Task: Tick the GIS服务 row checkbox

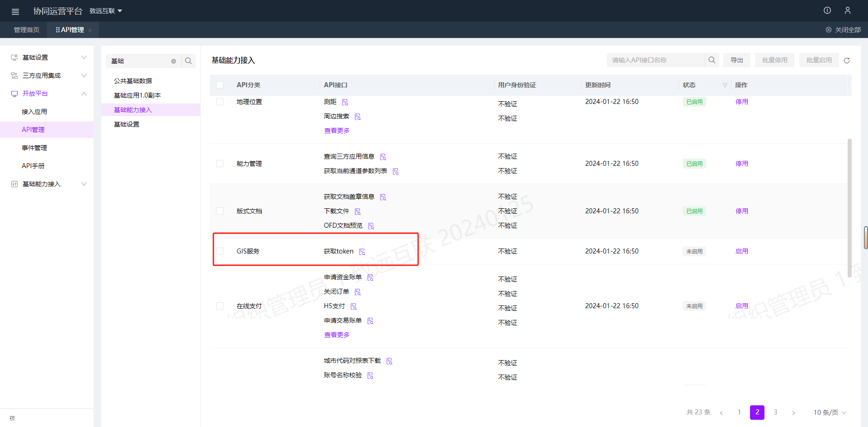Action: pos(220,251)
